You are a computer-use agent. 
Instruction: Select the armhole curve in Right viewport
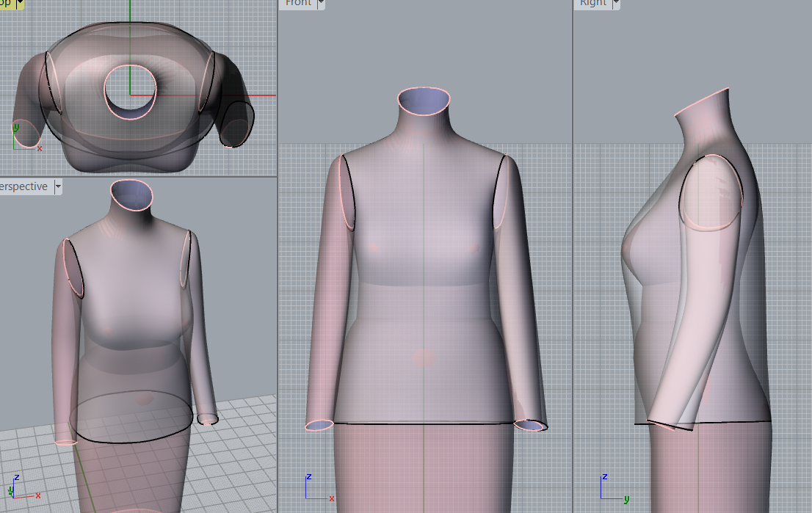(x=711, y=192)
